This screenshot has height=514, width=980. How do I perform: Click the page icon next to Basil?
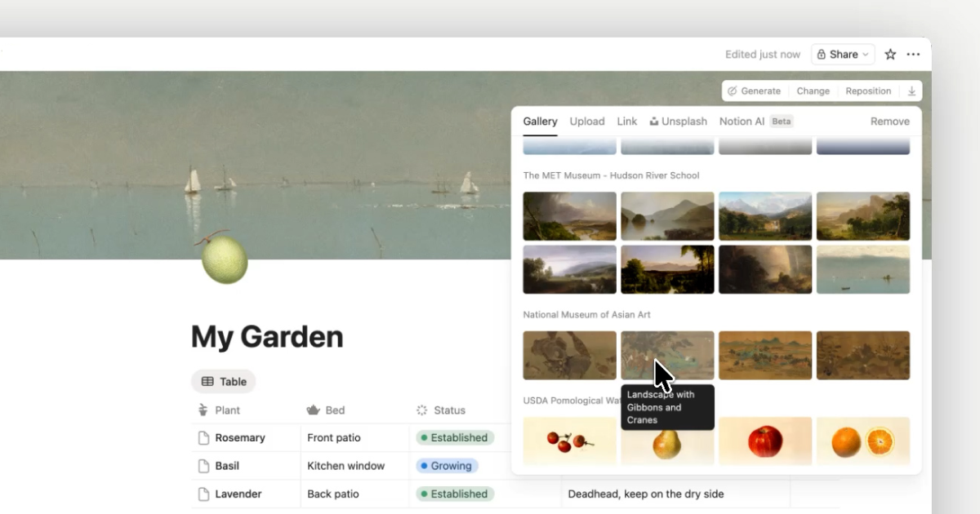[x=204, y=466]
